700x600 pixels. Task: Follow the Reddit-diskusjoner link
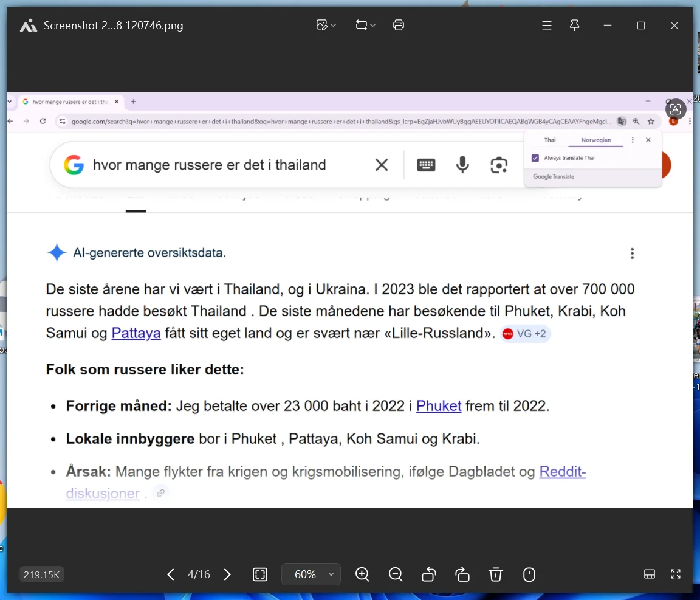point(103,493)
